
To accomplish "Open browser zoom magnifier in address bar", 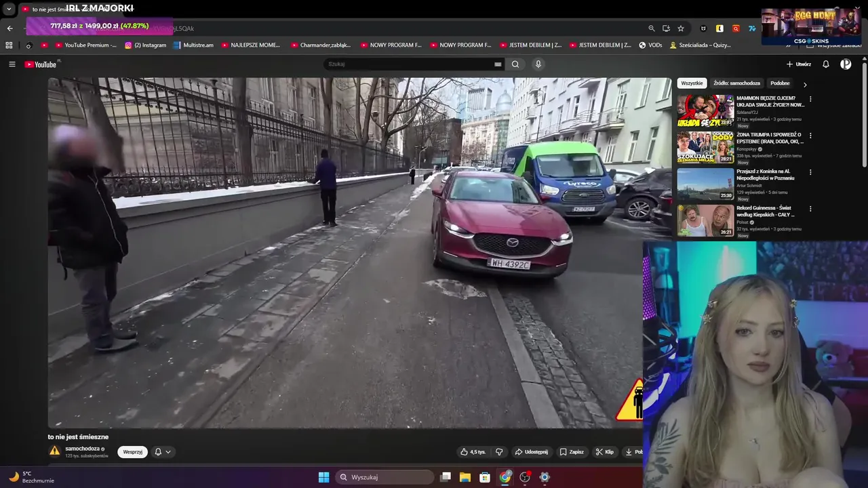I will click(652, 28).
